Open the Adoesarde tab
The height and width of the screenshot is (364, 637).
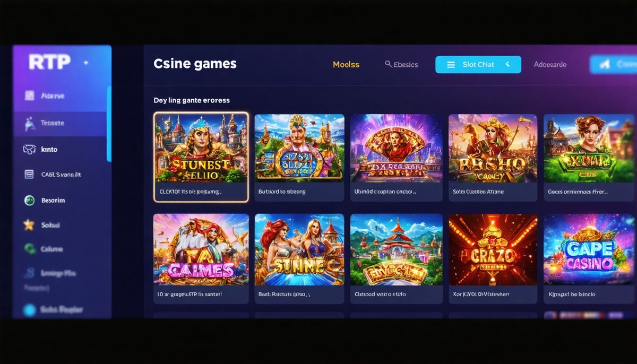click(550, 65)
